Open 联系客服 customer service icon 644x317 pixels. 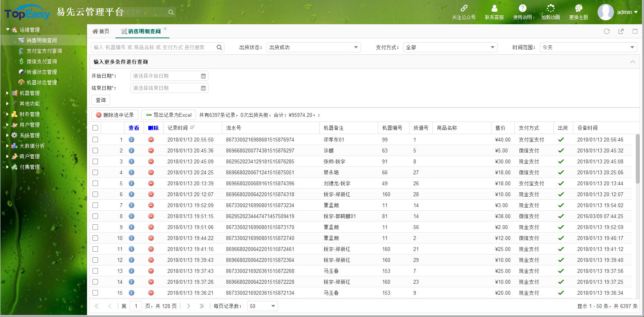(494, 8)
